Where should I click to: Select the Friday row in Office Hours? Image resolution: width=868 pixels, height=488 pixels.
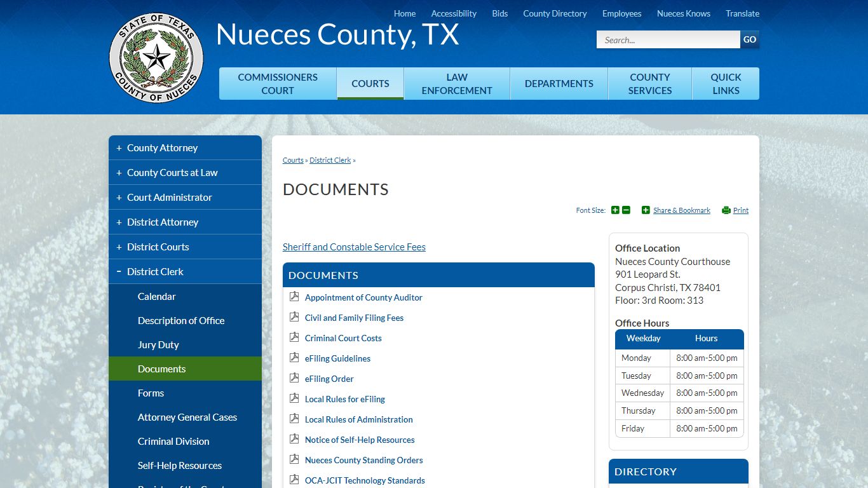[679, 428]
